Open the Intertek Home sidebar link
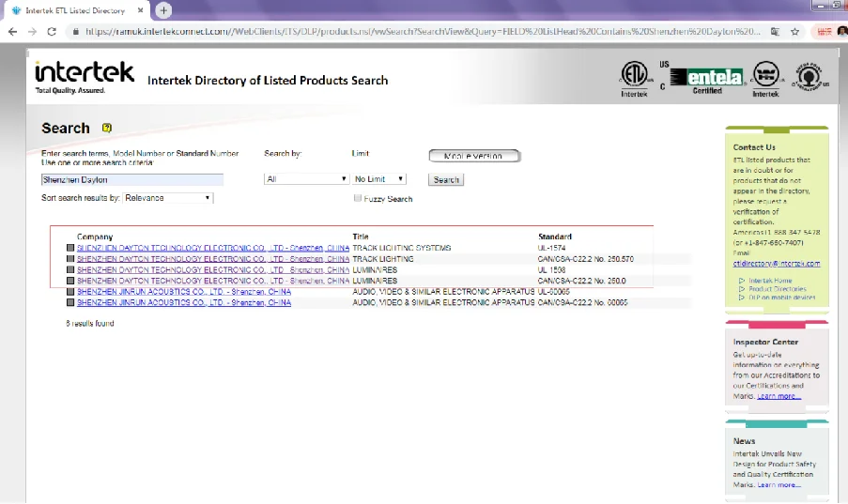The height and width of the screenshot is (504, 848). (770, 281)
